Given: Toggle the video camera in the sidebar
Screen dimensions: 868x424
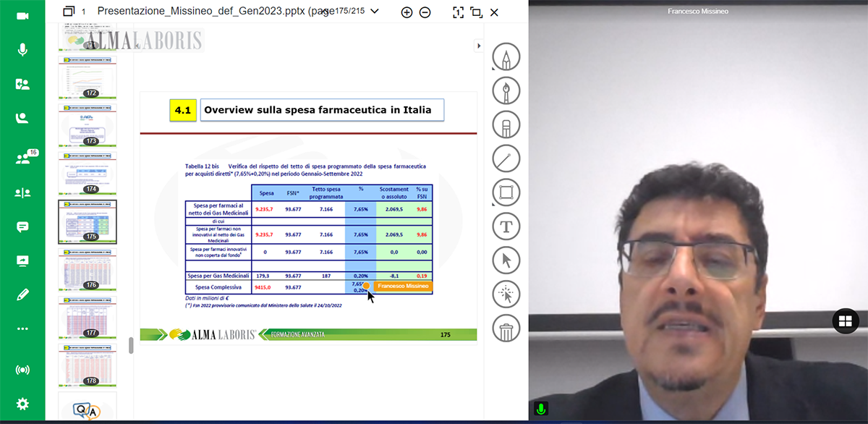Looking at the screenshot, I should click(22, 15).
